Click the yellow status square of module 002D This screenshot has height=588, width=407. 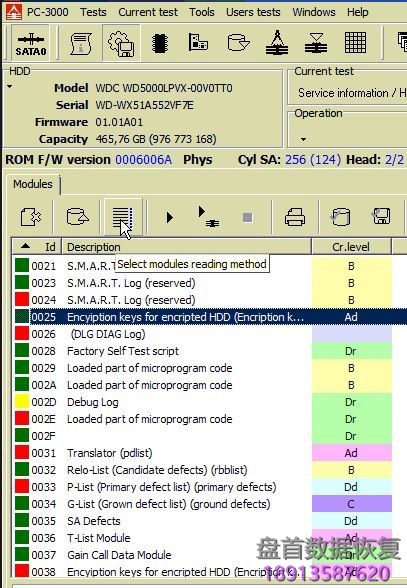click(22, 402)
